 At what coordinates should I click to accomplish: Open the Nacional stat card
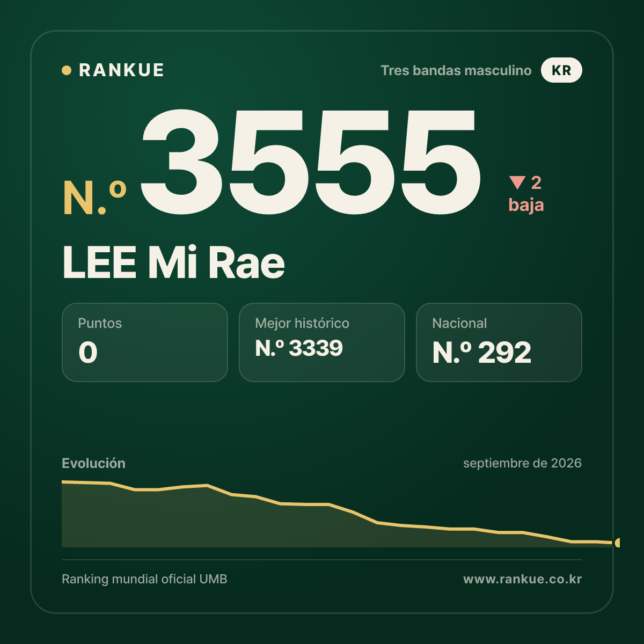(x=499, y=342)
